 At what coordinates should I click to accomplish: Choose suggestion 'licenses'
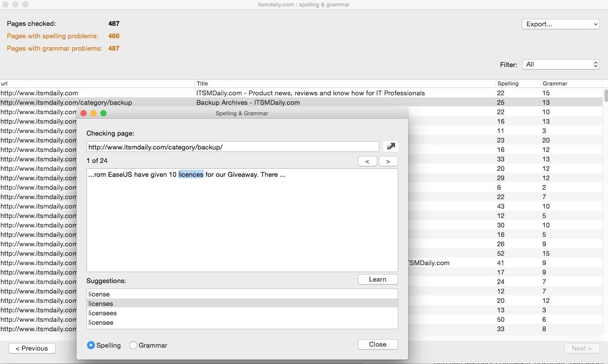click(x=242, y=303)
